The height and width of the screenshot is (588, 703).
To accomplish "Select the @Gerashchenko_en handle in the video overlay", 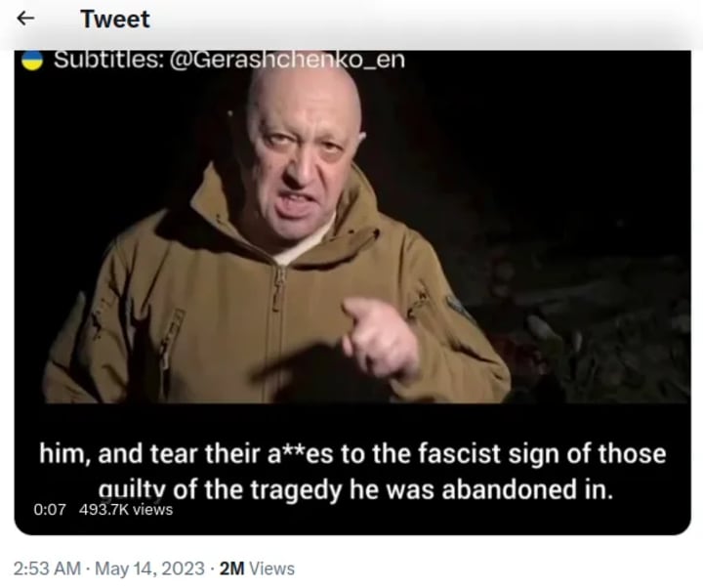I will tap(287, 60).
